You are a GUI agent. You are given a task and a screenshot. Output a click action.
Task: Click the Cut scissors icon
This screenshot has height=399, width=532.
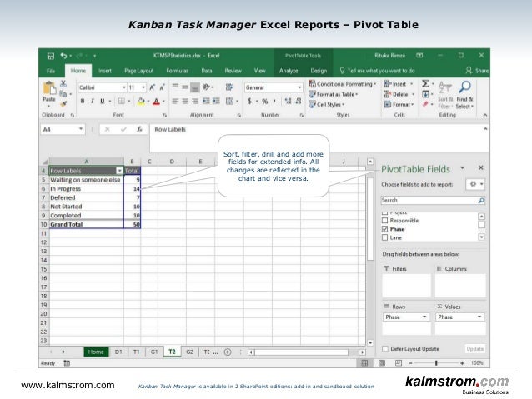point(63,83)
